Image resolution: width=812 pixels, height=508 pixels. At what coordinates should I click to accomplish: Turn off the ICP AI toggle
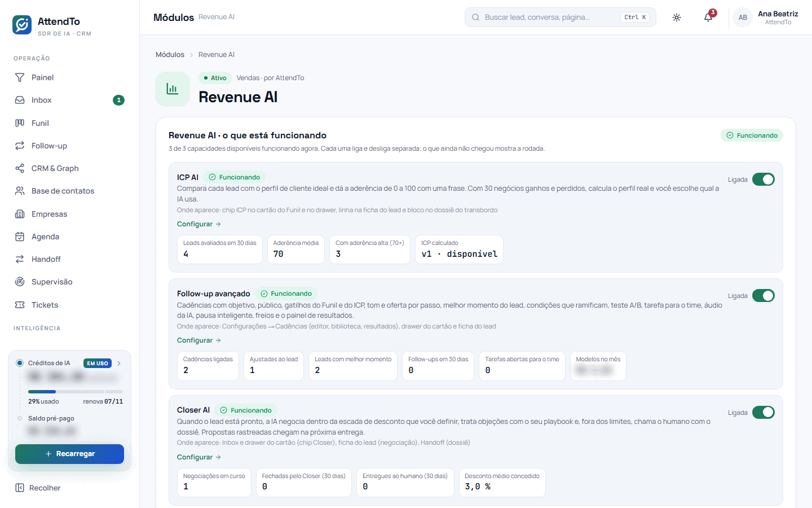[764, 179]
